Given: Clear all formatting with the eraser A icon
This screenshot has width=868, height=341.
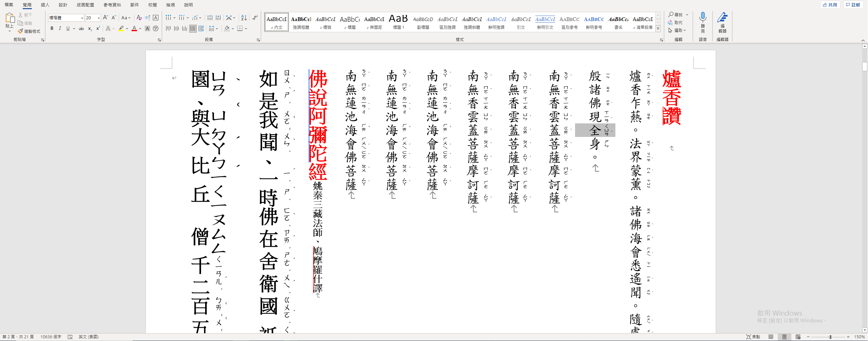Looking at the screenshot, I should [139, 18].
